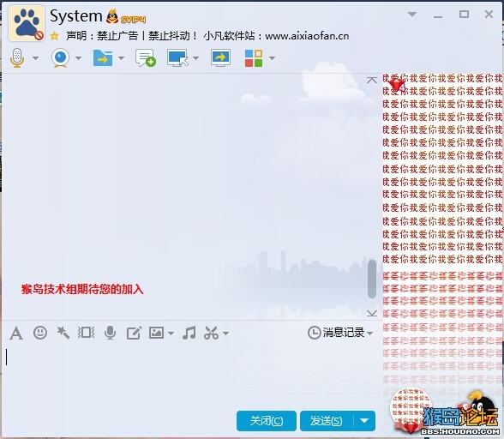The width and height of the screenshot is (504, 439).
Task: Send a file using folder icon
Action: 103,58
